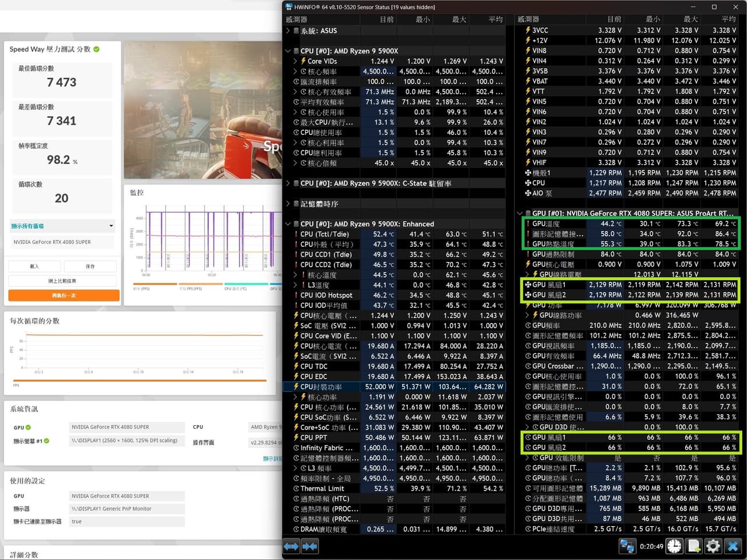
Task: Click the lightning icon beside CPU封裝功率 row
Action: [x=296, y=387]
